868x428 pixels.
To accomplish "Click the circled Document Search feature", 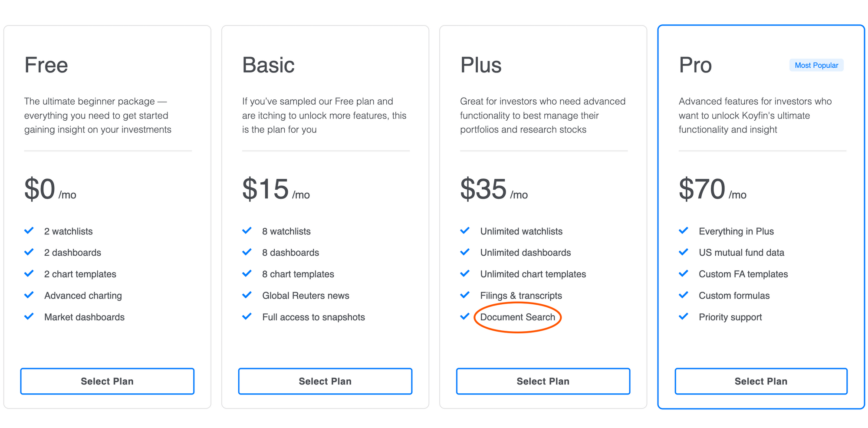I will [x=517, y=317].
